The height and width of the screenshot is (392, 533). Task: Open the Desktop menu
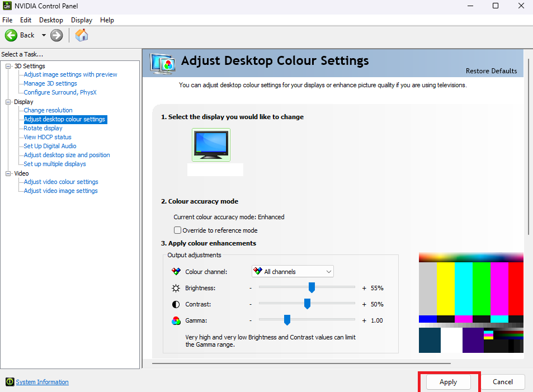(51, 20)
